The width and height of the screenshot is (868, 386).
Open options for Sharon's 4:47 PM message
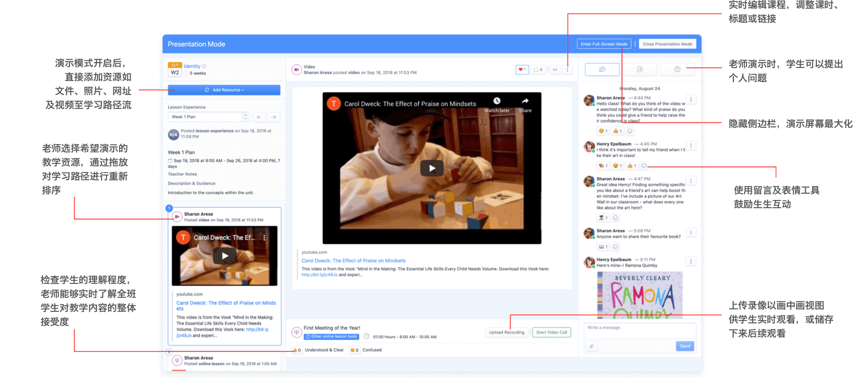pyautogui.click(x=691, y=181)
